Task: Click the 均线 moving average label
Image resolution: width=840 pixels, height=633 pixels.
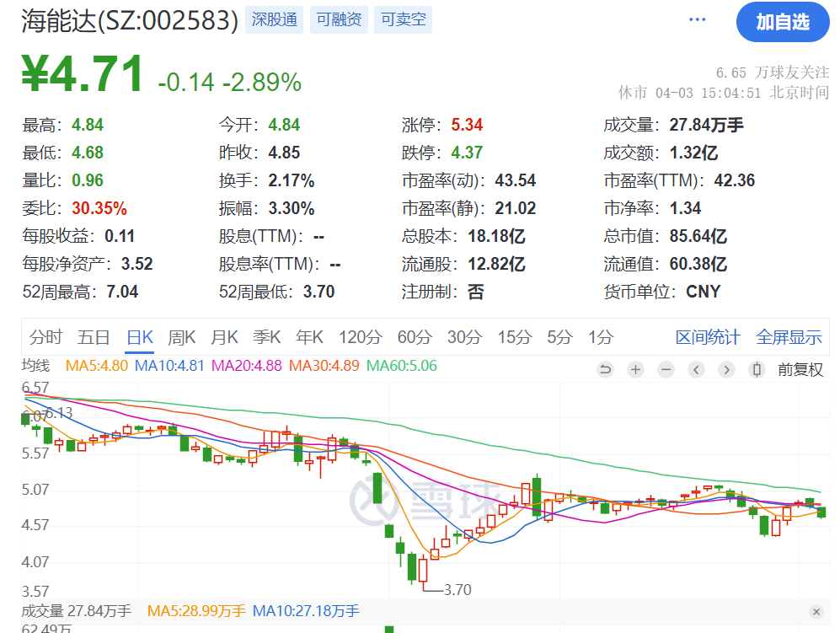Action: 36,366
